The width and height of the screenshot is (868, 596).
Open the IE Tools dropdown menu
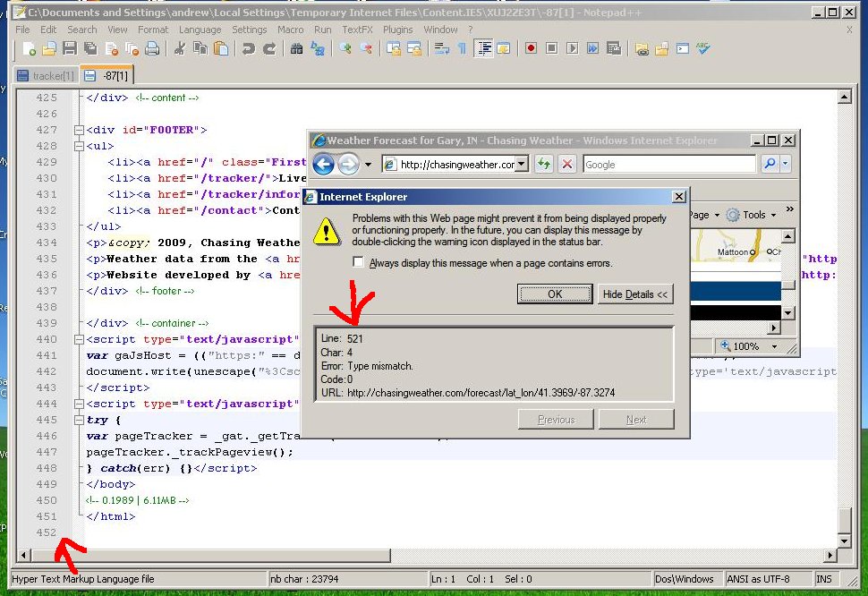tap(753, 215)
